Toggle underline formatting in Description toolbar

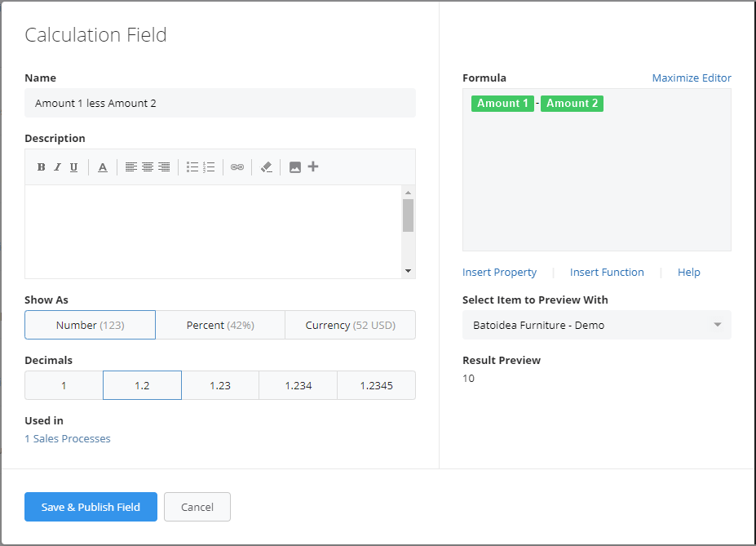(x=73, y=166)
